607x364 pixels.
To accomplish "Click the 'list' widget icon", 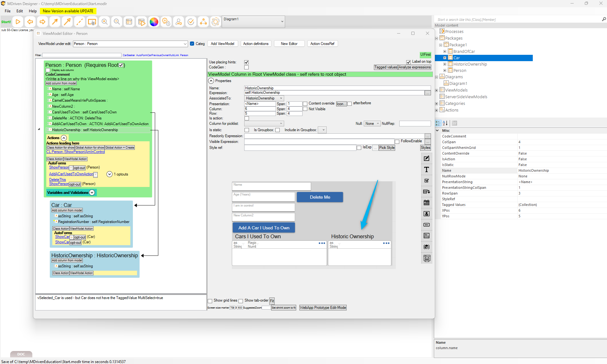I will point(427,236).
